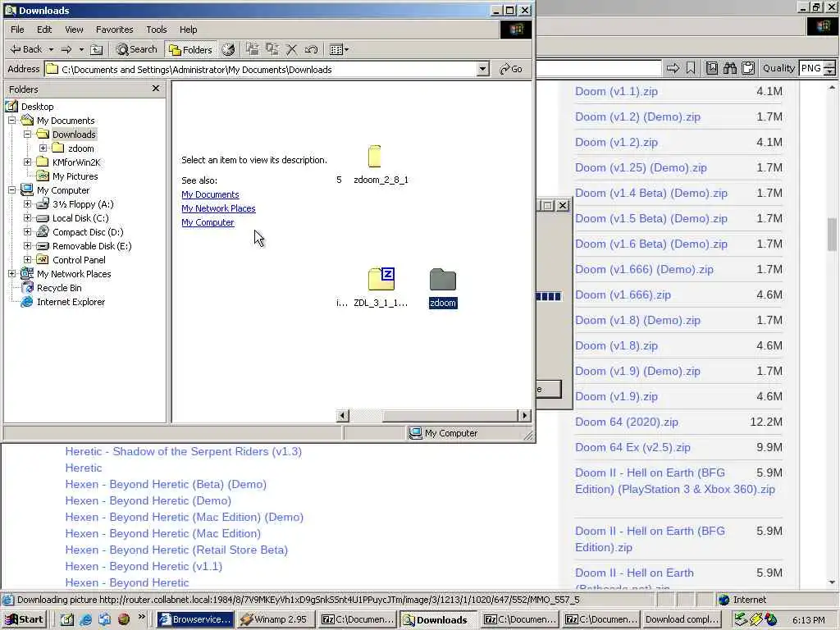This screenshot has height=630, width=840.
Task: Select Removable Disk (E:) in tree
Action: pyautogui.click(x=92, y=246)
